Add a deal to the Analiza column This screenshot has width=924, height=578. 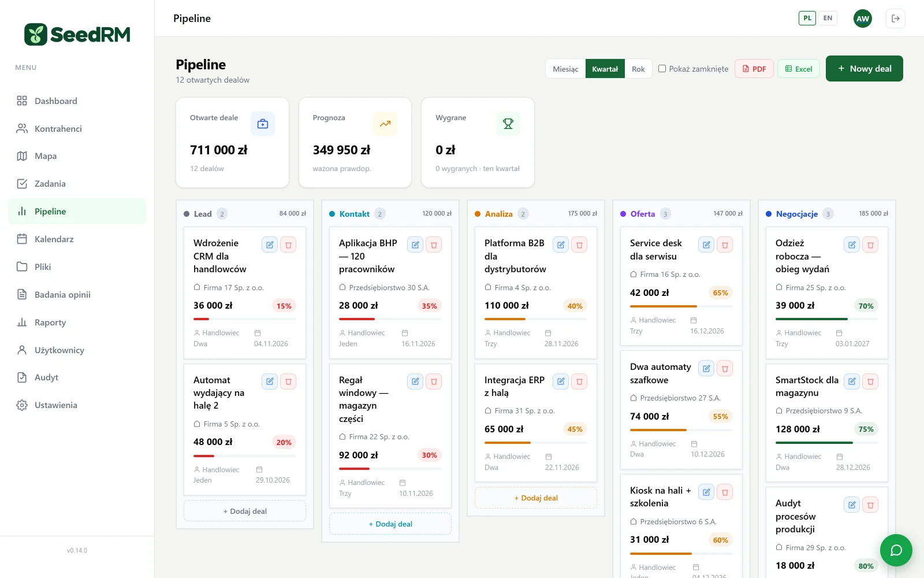point(536,498)
